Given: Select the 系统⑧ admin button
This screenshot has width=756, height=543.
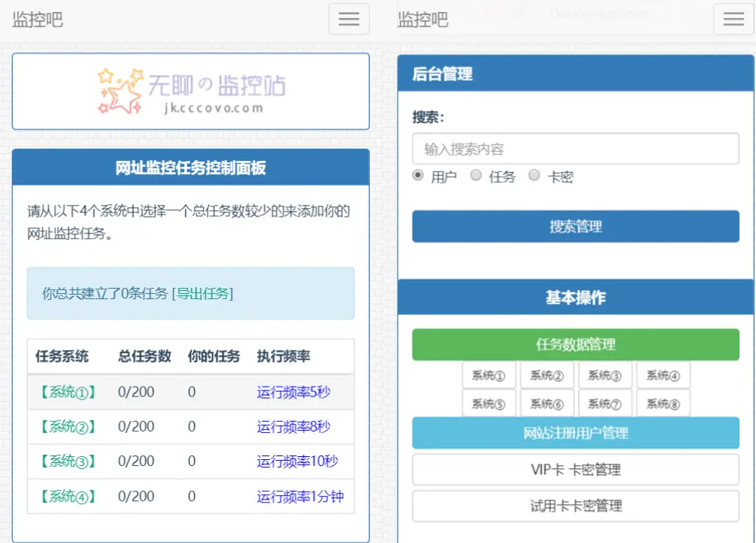Looking at the screenshot, I should (x=662, y=404).
